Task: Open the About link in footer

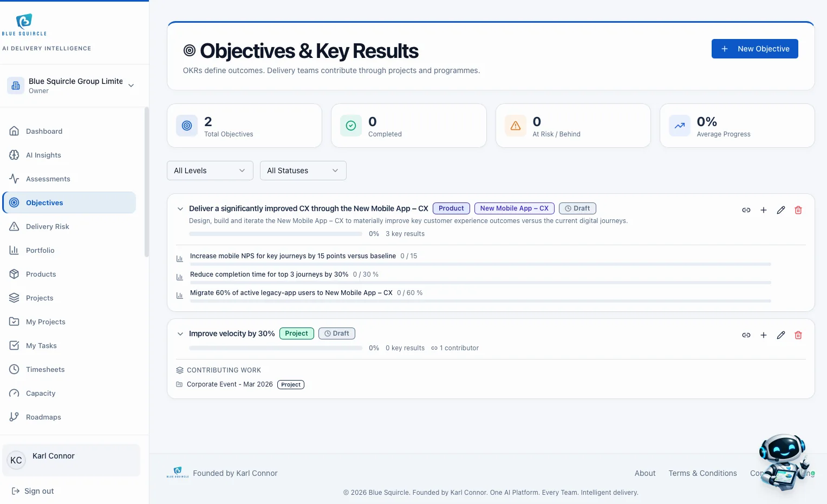Action: pyautogui.click(x=645, y=473)
